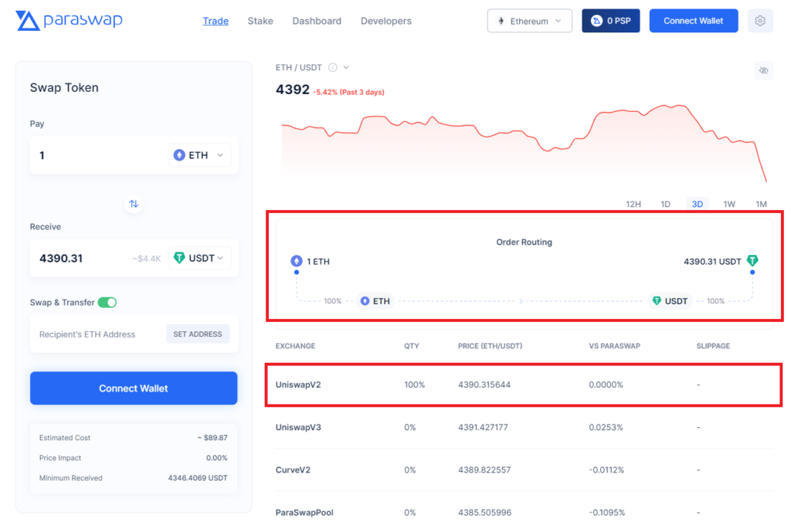Click the ETH pill in routing path
The height and width of the screenshot is (532, 791).
(x=375, y=301)
